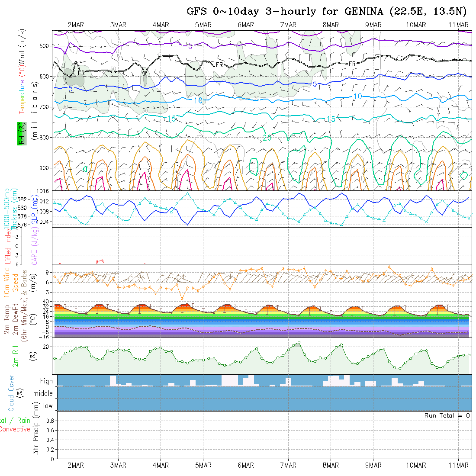Click the Cloud Cover axis title

tap(11, 393)
